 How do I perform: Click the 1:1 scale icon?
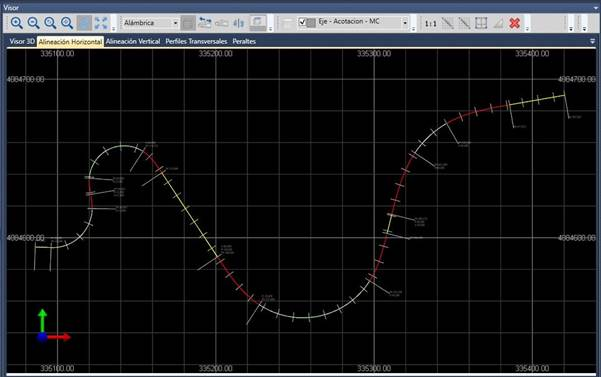tap(430, 23)
